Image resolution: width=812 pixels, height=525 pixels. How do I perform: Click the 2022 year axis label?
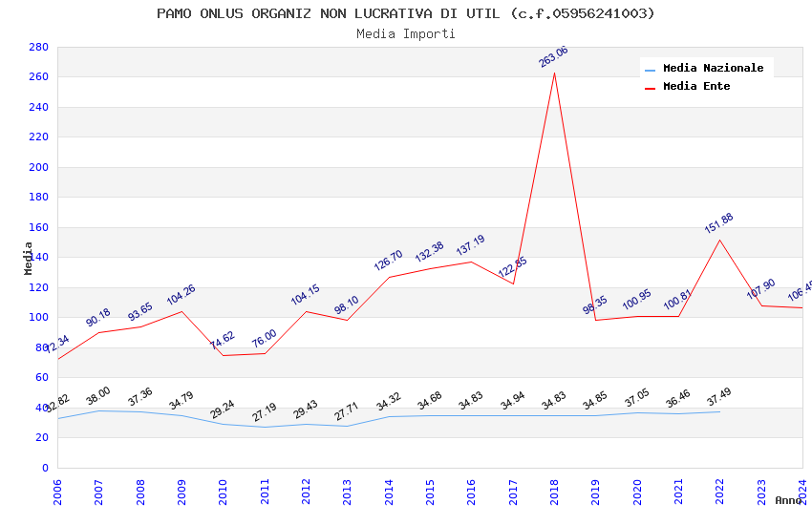720,492
